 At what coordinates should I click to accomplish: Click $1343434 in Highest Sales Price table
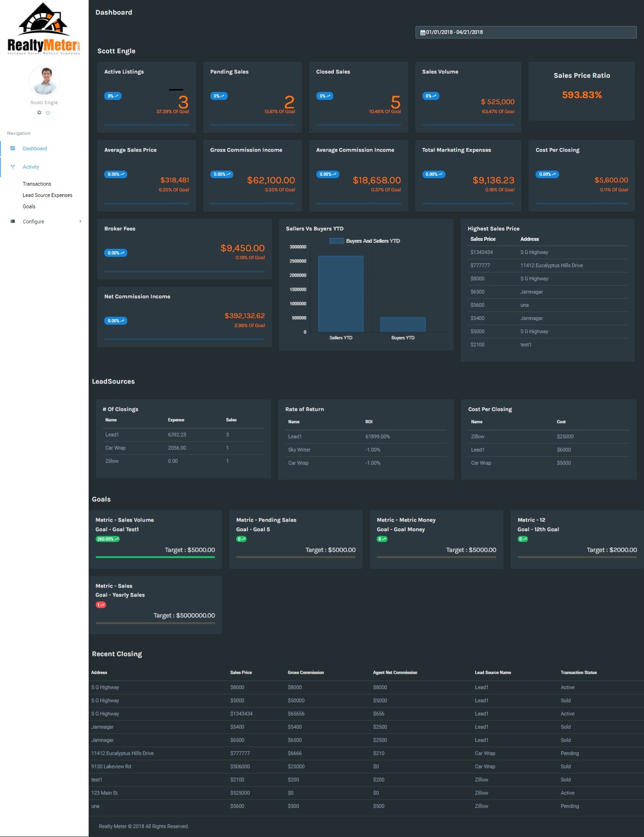482,252
